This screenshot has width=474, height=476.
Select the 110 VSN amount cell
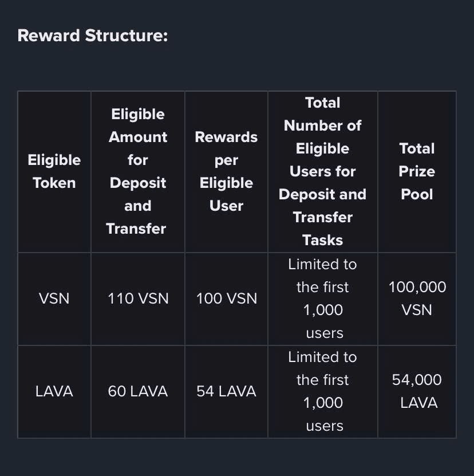click(x=137, y=298)
